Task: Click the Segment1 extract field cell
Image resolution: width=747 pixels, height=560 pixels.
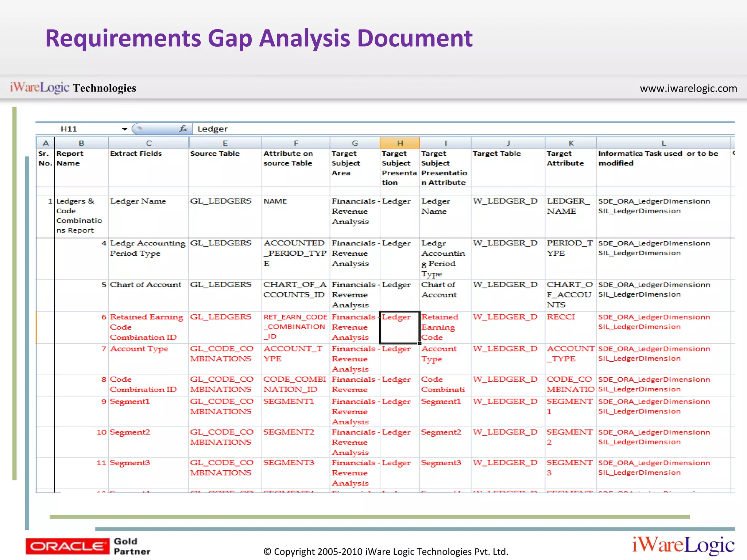Action: tap(148, 411)
